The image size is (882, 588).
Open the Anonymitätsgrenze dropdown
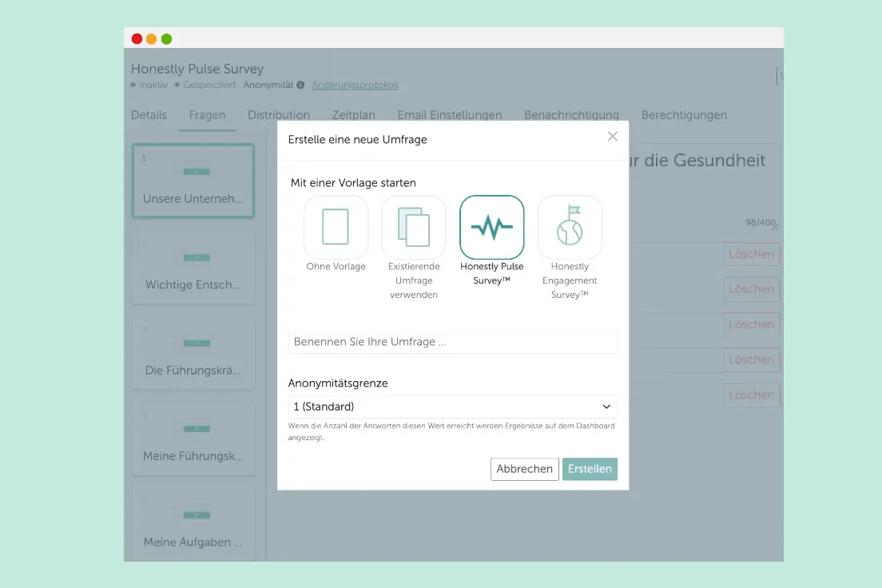[452, 407]
